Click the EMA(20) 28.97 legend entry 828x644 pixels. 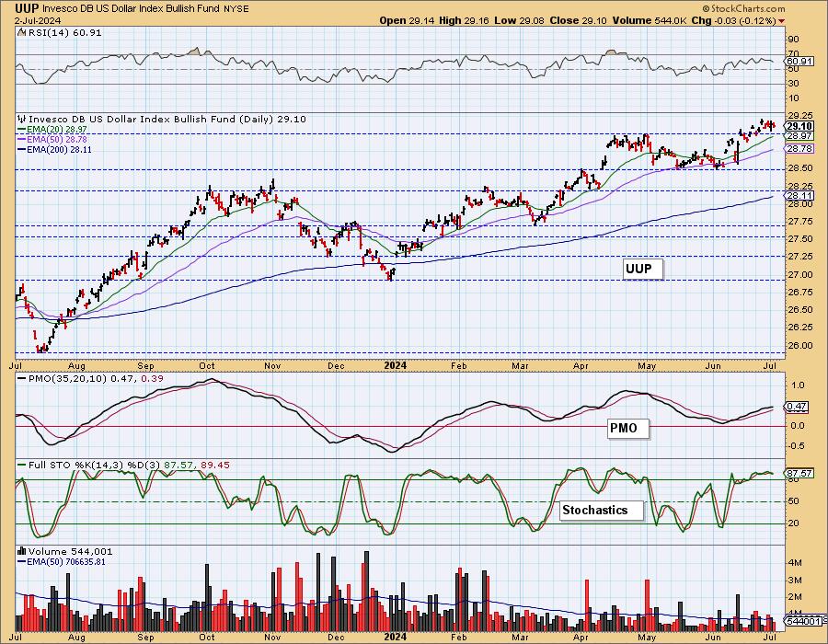(52, 130)
